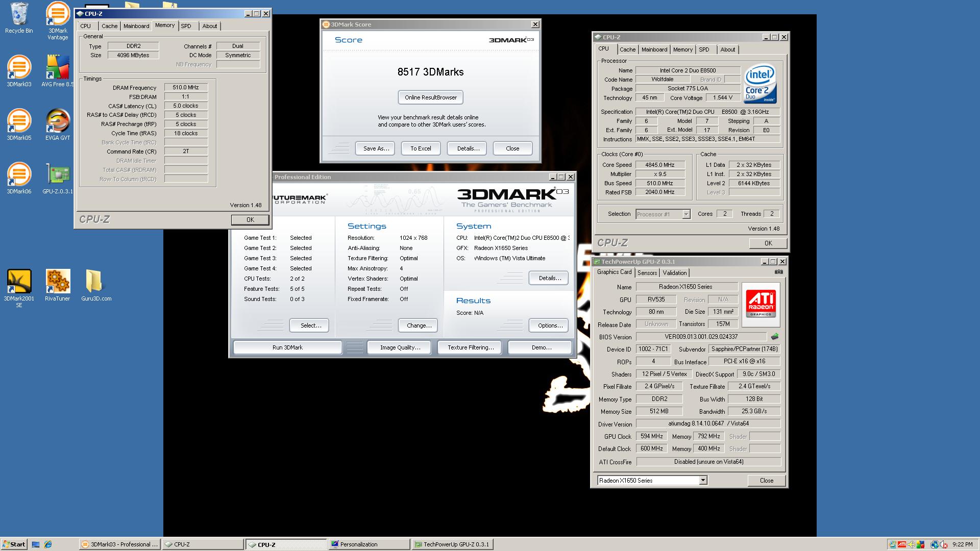This screenshot has width=980, height=551.
Task: Select the RivaTuner desktop icon
Action: (58, 285)
